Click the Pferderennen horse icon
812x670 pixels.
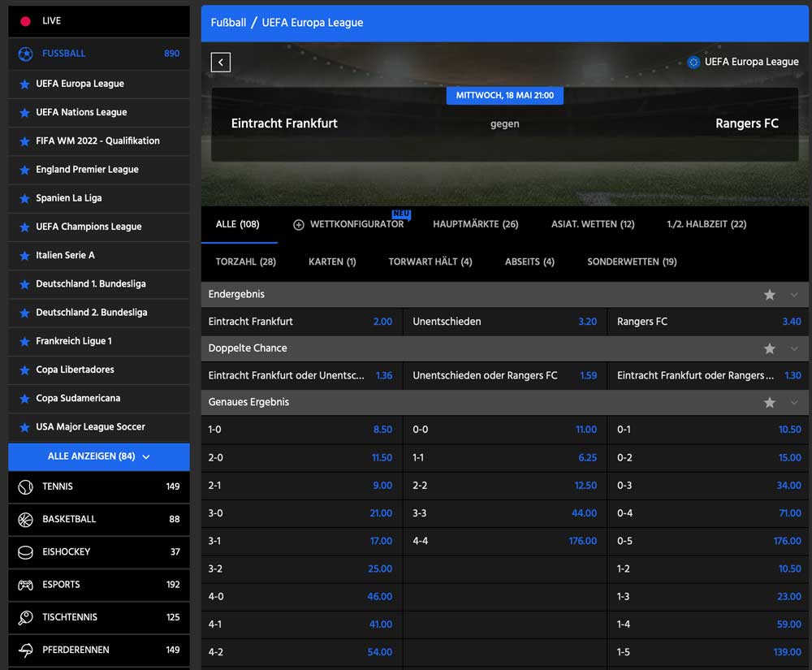[x=25, y=650]
